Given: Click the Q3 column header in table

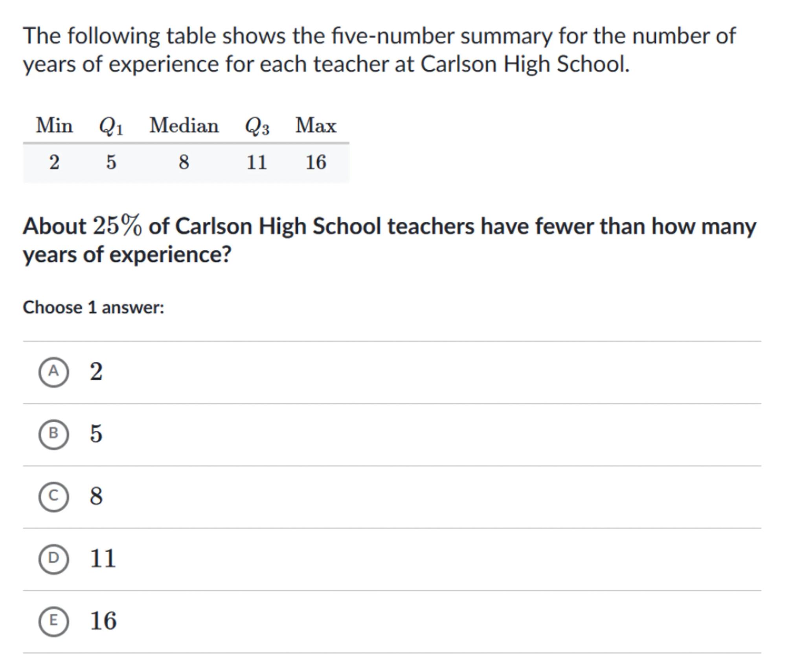Looking at the screenshot, I should tap(257, 127).
